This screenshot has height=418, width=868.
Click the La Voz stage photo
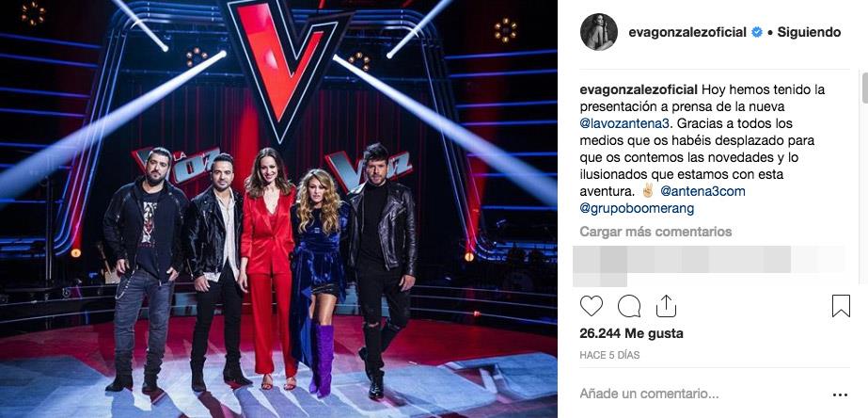[278, 209]
